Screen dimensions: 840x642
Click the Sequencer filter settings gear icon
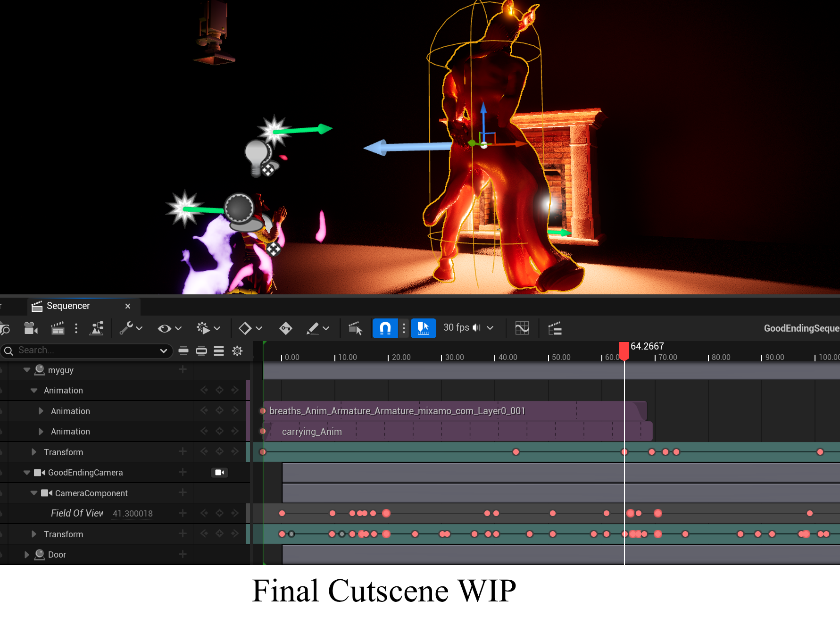(237, 351)
